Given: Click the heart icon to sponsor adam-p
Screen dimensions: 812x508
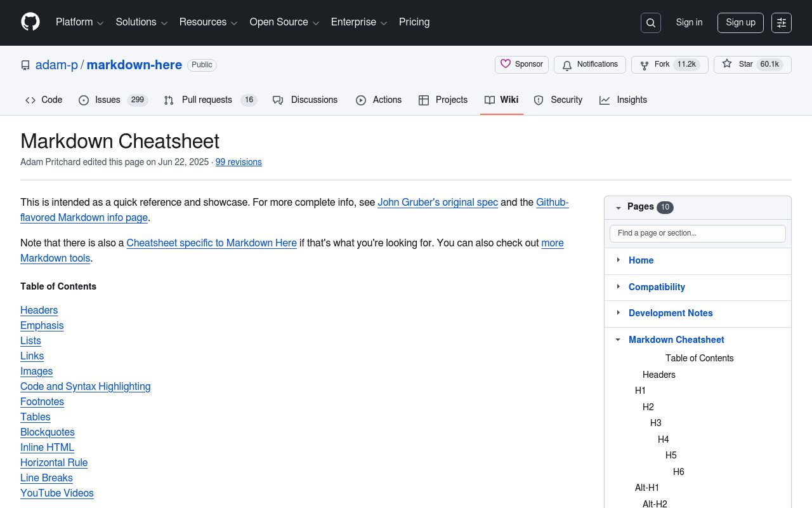Looking at the screenshot, I should (x=506, y=64).
